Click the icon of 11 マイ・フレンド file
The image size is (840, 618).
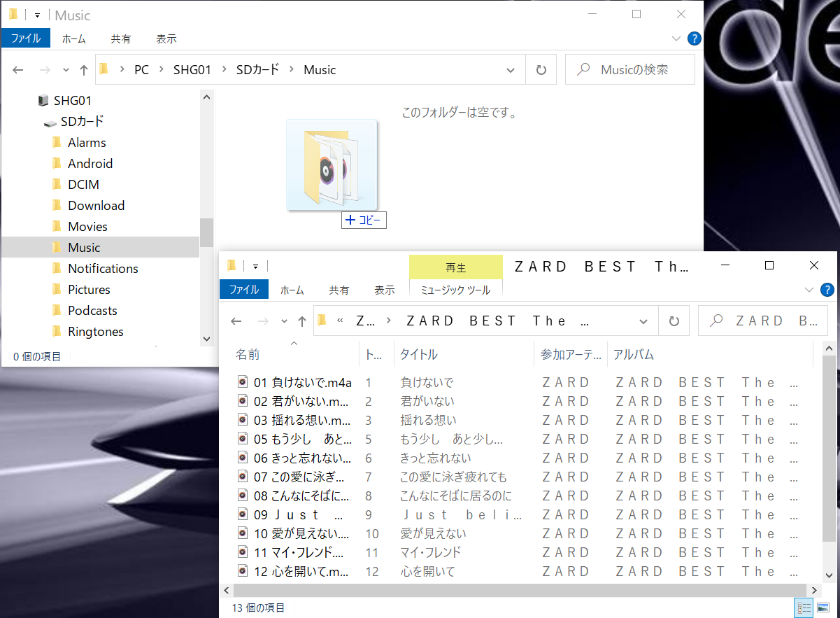point(243,552)
